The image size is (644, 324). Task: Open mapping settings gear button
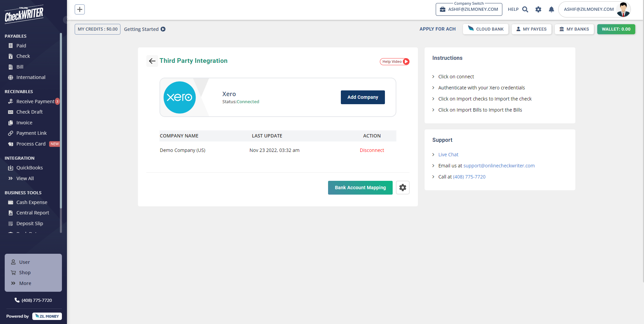click(x=403, y=188)
